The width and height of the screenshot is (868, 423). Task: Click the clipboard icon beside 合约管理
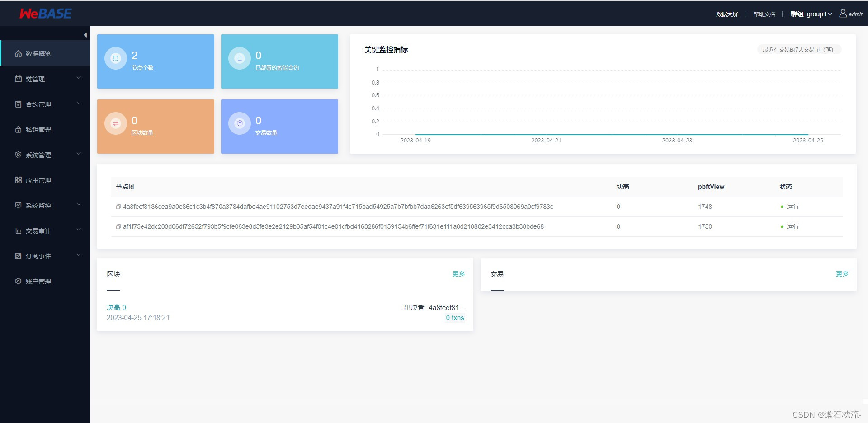(x=18, y=104)
